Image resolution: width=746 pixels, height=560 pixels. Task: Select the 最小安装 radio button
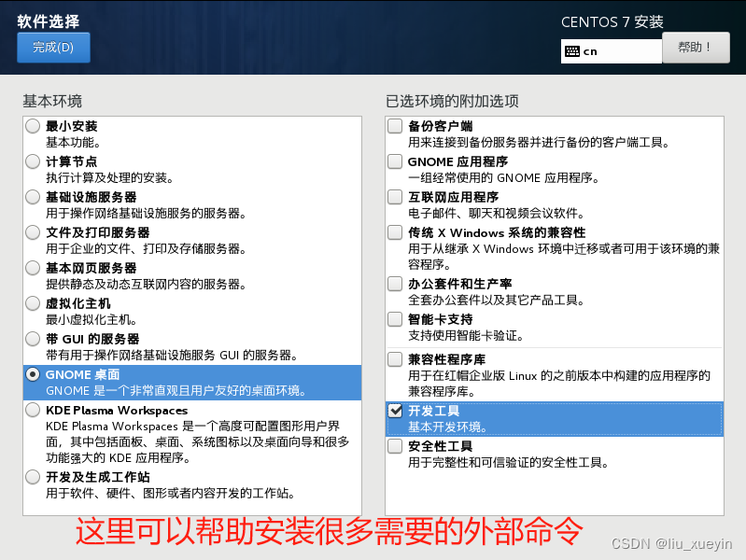click(33, 126)
